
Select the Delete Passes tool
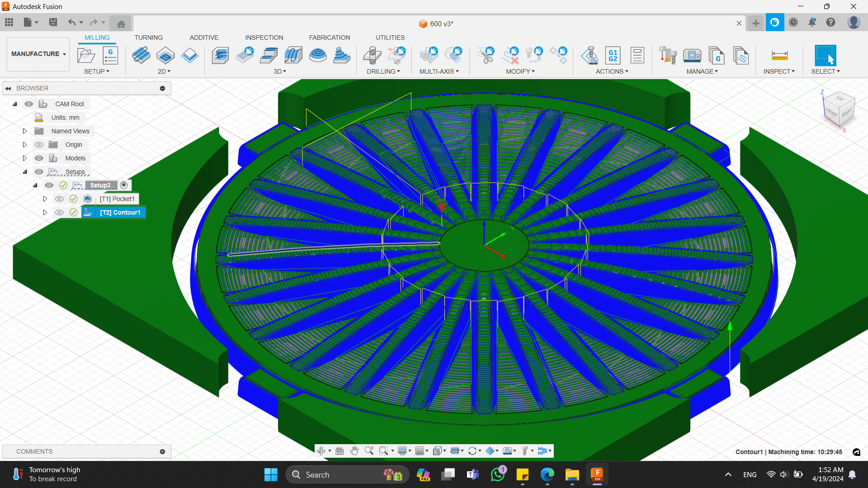[x=511, y=56]
